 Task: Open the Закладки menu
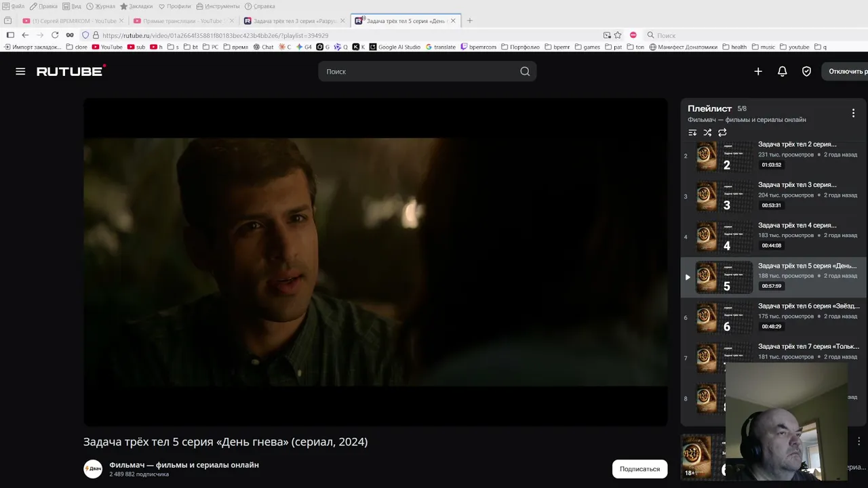point(136,6)
